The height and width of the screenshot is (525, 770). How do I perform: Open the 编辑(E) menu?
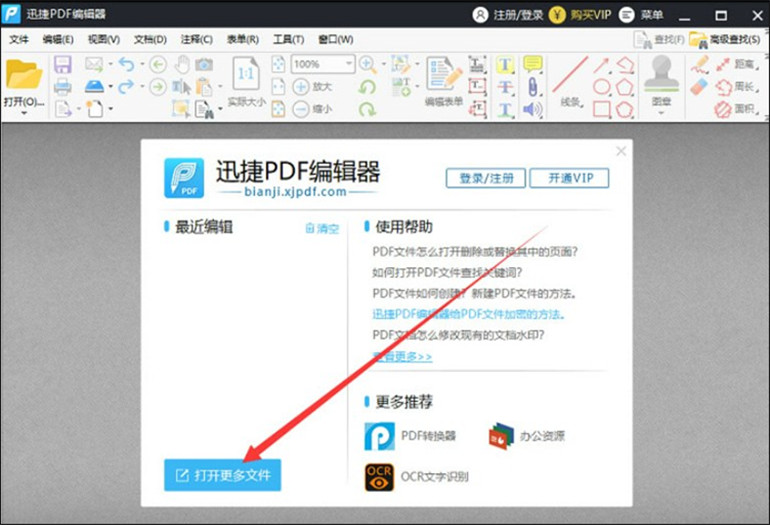coord(58,39)
